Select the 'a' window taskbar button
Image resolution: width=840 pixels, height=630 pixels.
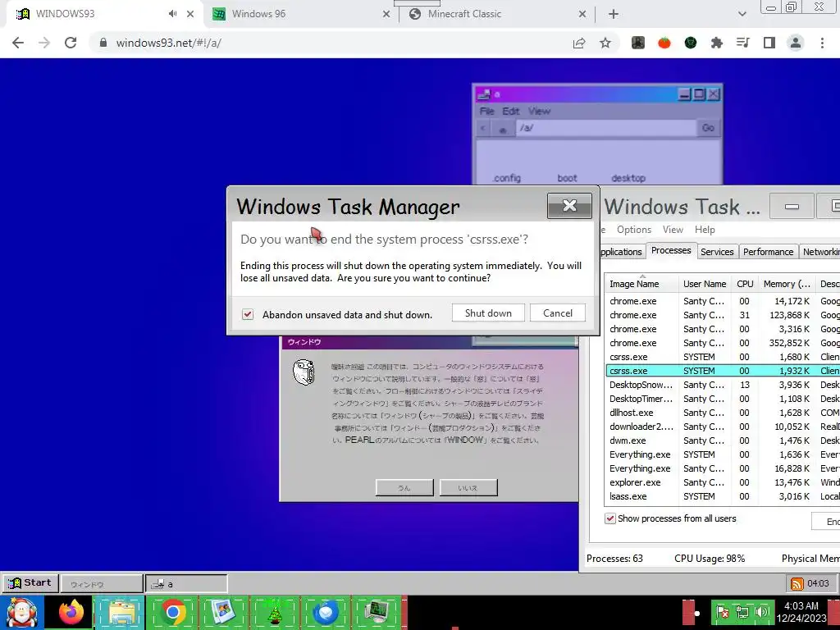(186, 584)
